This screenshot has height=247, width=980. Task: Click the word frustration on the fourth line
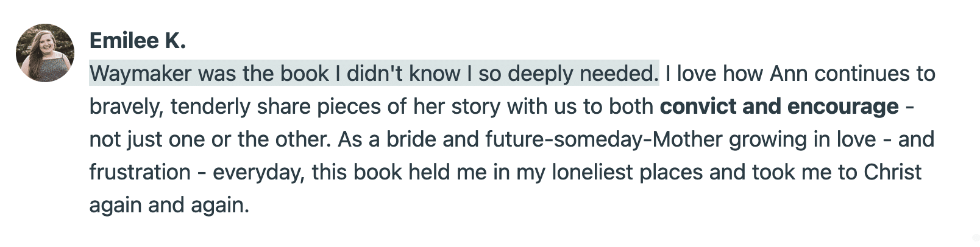pos(140,173)
